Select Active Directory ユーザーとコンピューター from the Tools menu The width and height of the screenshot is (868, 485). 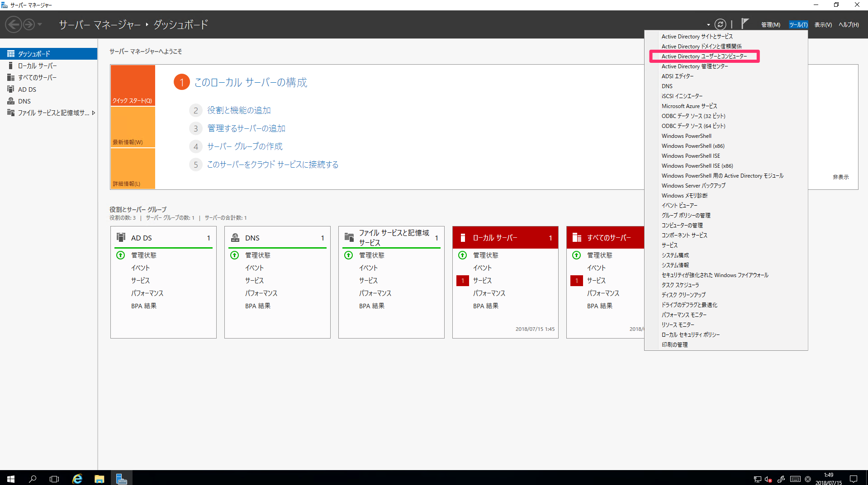click(705, 56)
